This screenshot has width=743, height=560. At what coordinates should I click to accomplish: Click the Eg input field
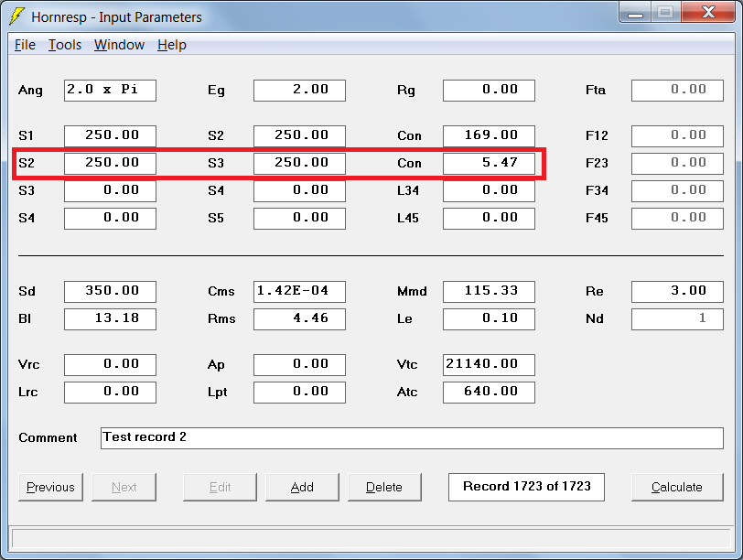click(299, 90)
